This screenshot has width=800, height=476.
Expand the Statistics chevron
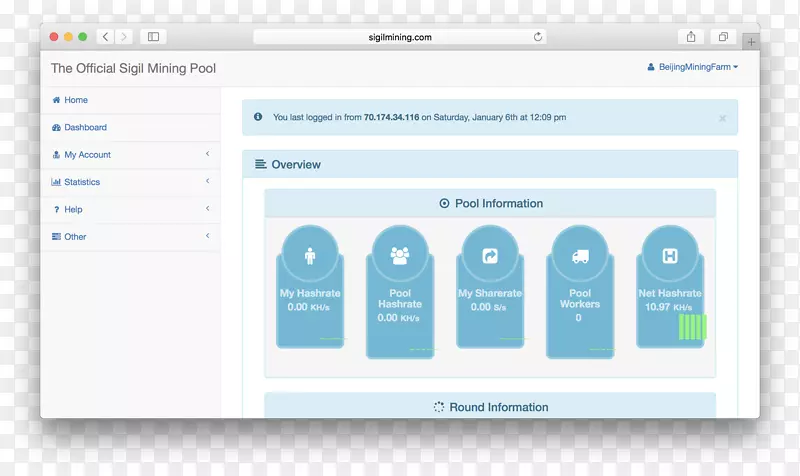208,181
